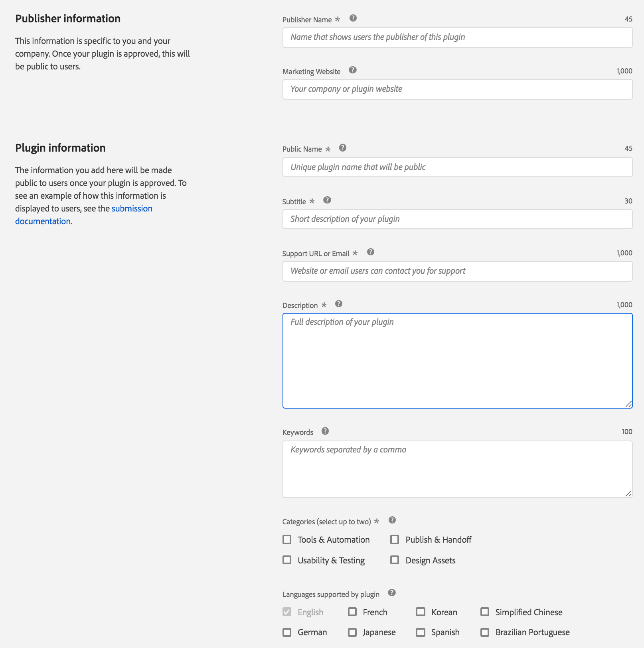
Task: Click the help icon next to Public Name
Action: tap(343, 148)
